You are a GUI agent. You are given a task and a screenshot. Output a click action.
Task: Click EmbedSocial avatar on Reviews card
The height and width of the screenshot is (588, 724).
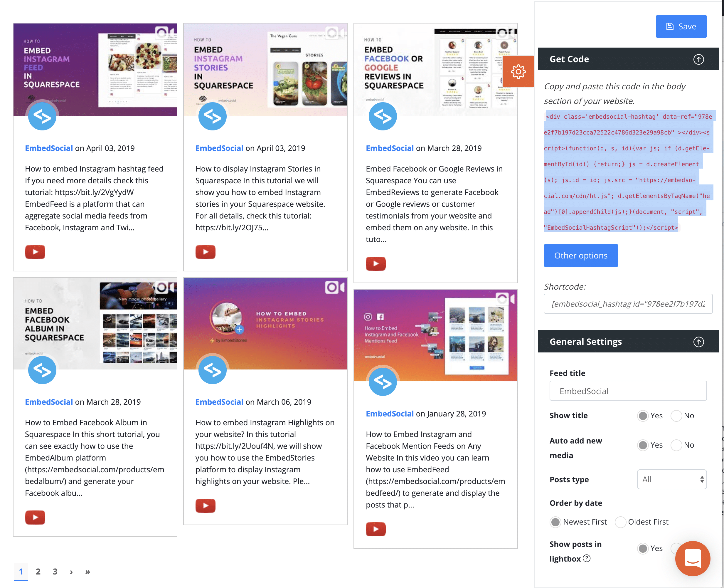tap(383, 116)
